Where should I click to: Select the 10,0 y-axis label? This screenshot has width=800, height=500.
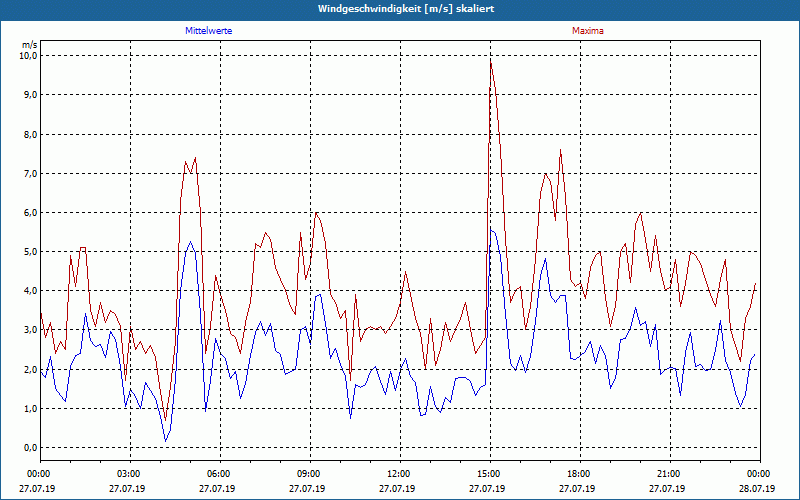point(28,55)
